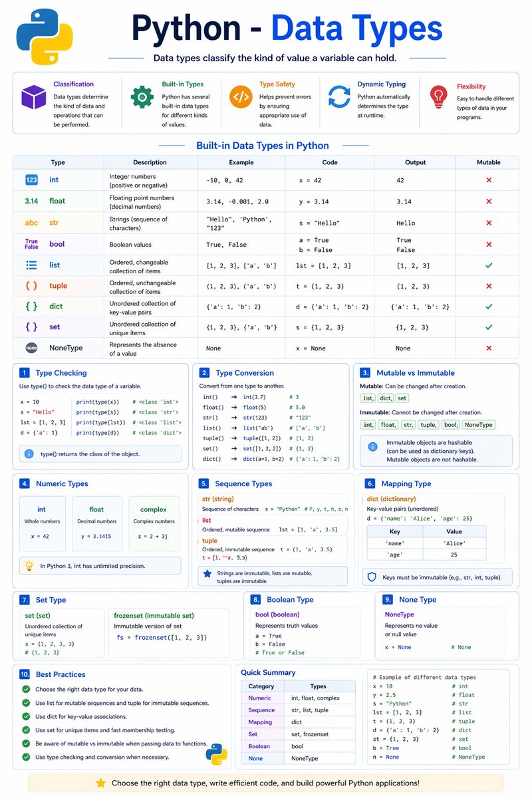
Task: Select the red lightbulb Flexibility icon
Action: tap(438, 97)
